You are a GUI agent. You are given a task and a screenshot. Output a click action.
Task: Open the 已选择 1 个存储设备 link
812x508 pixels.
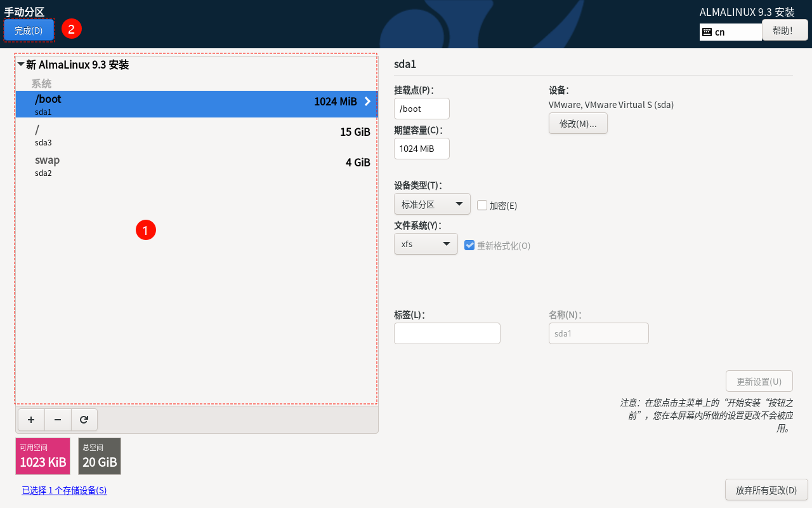tap(64, 490)
